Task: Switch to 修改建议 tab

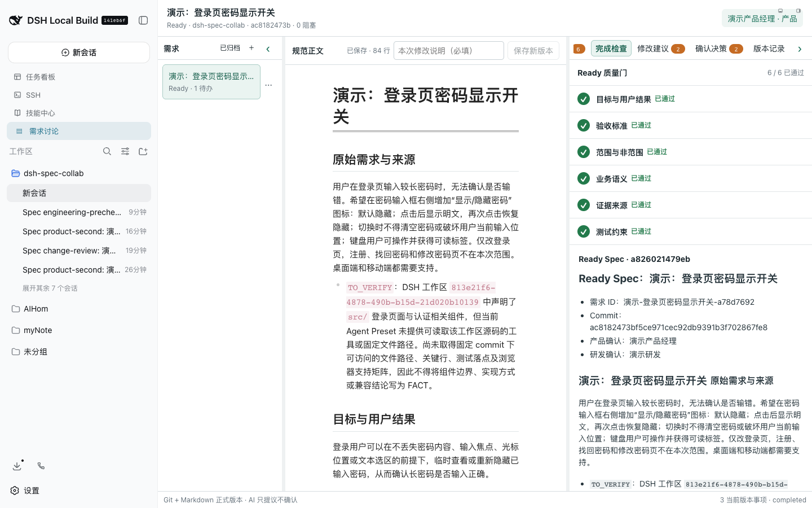Action: coord(661,49)
